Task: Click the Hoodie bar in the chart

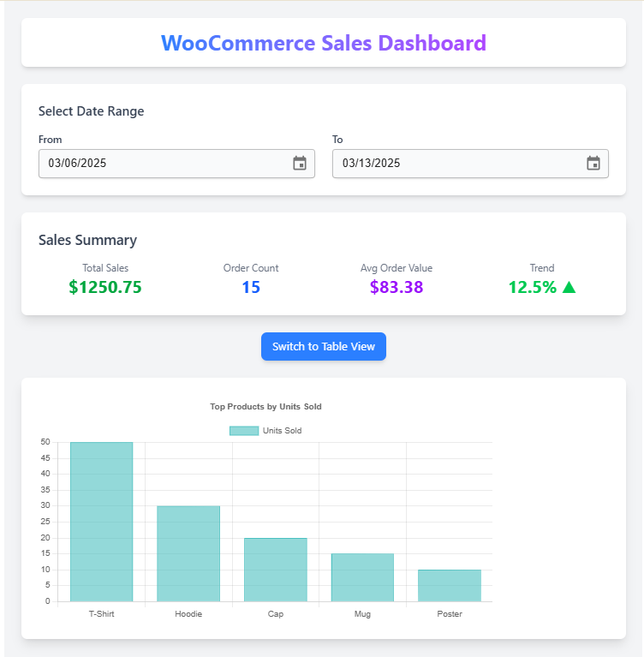Action: [x=188, y=553]
